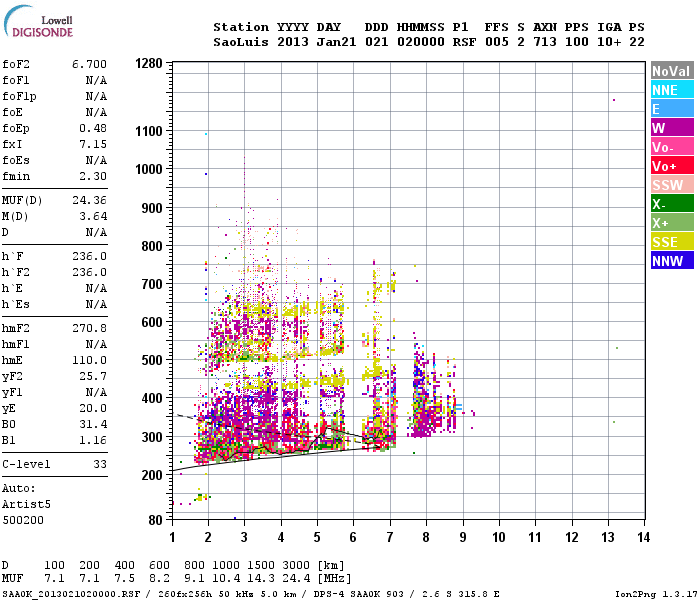Click the 500 km axis label
Image resolution: width=700 pixels, height=600 pixels.
click(152, 360)
